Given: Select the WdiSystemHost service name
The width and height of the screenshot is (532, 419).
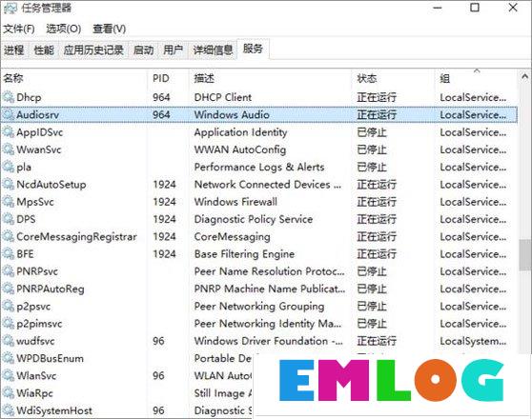Looking at the screenshot, I should pos(54,410).
